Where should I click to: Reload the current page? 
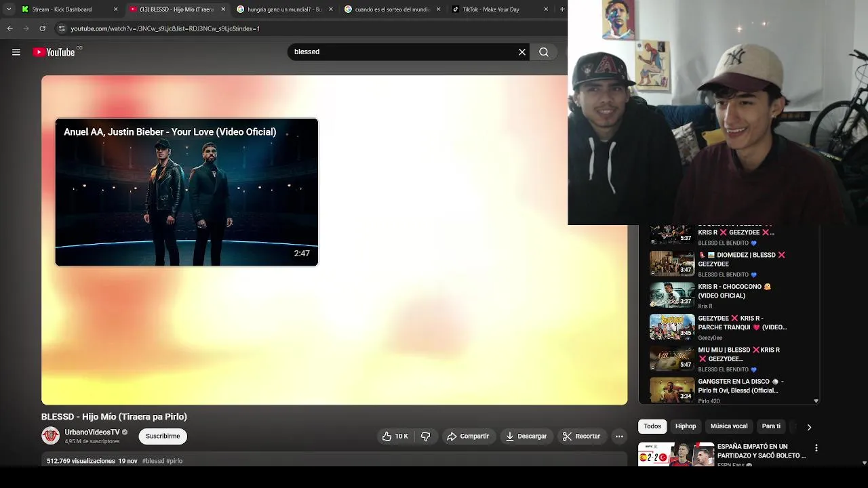pos(42,28)
